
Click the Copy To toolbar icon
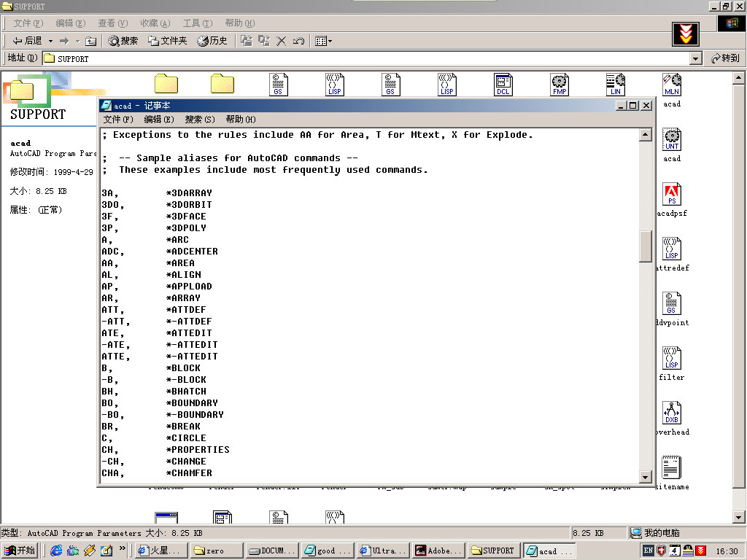264,41
